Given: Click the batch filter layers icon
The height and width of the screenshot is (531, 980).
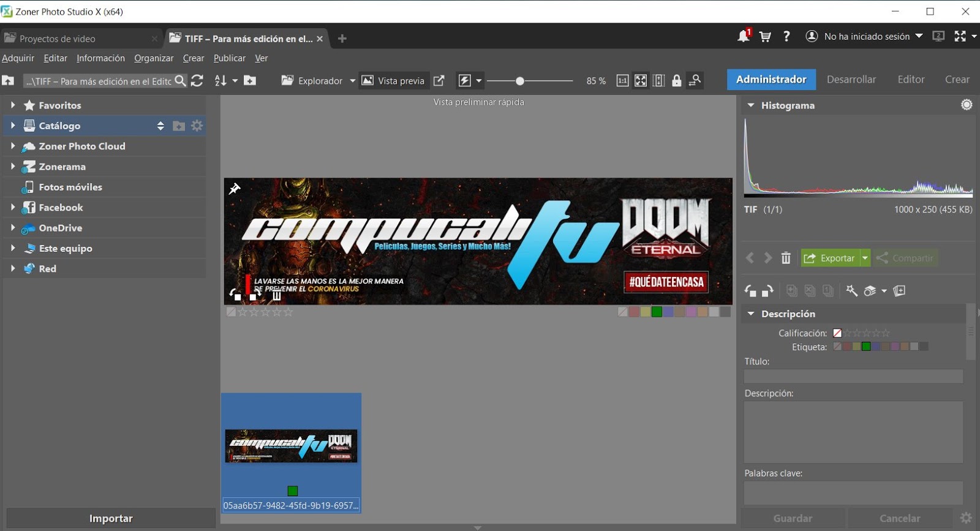Looking at the screenshot, I should tap(870, 291).
